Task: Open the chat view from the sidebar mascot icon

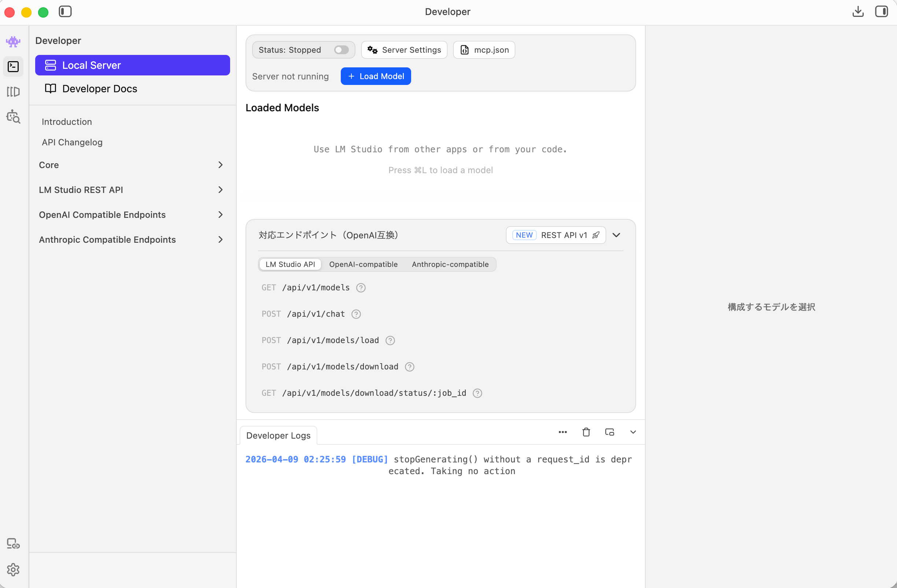Action: coord(13,41)
